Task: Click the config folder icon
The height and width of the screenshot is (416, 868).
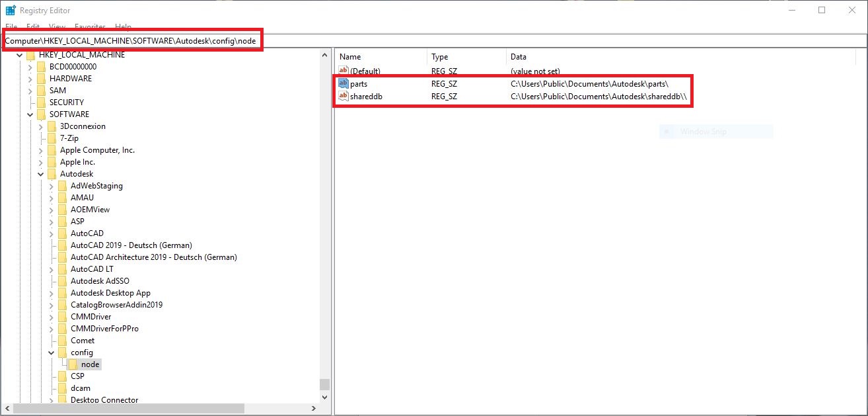Action: click(x=61, y=352)
